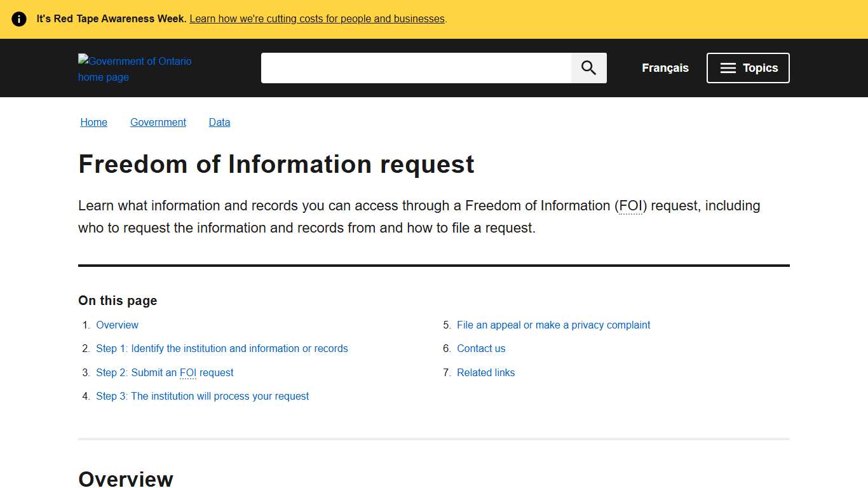
Task: Open Step 2 about submitting an FOI request
Action: 165,372
